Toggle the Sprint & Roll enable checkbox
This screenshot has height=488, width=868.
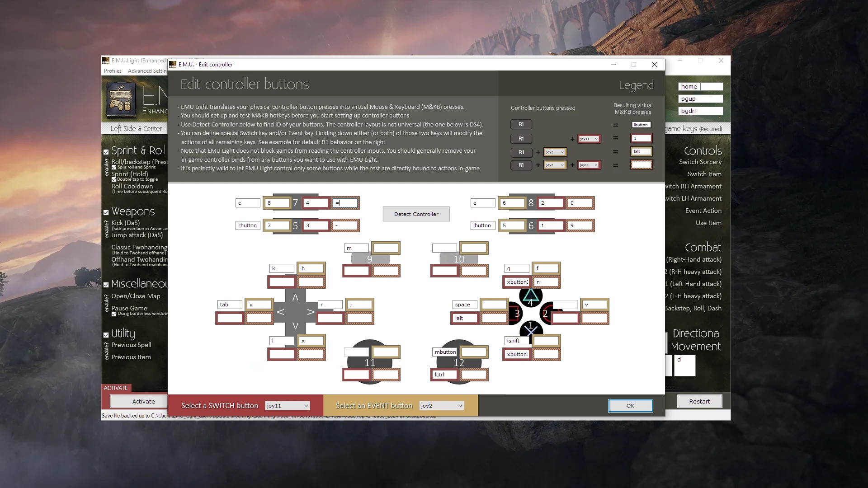[x=106, y=152]
